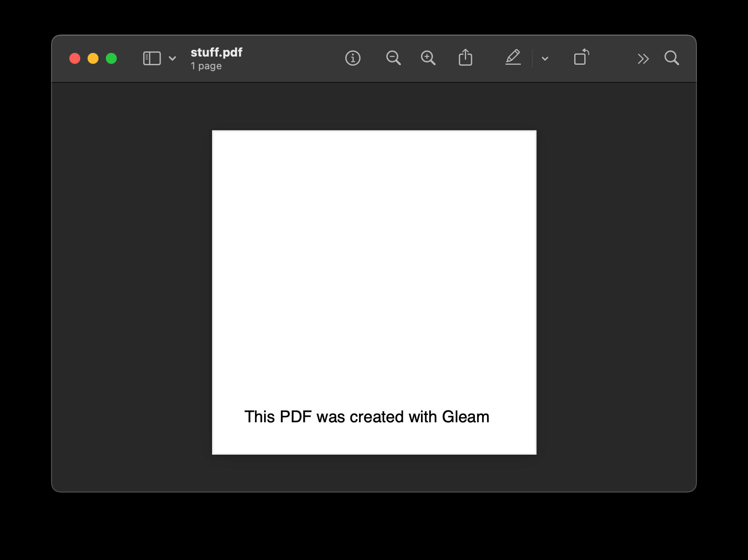This screenshot has width=748, height=560.
Task: Click the word "This" in the PDF text
Action: (259, 417)
